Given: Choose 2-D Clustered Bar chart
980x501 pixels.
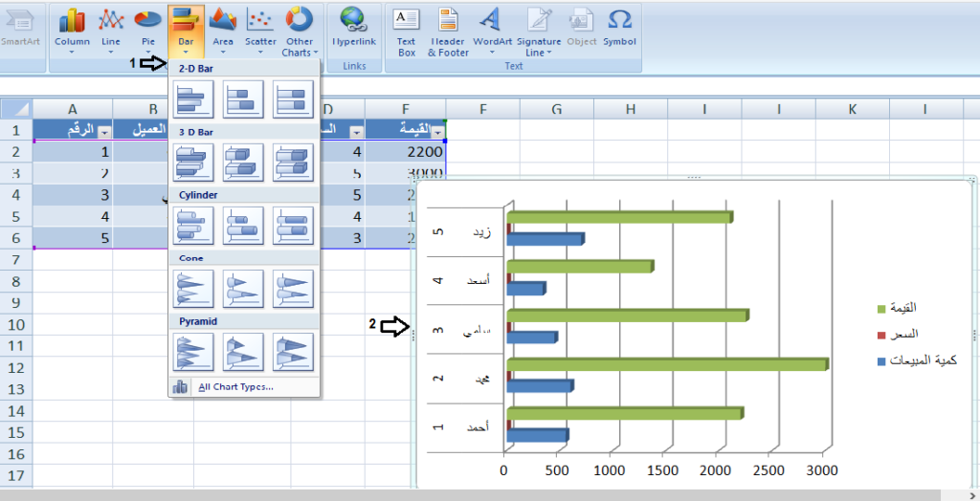Looking at the screenshot, I should coord(193,99).
